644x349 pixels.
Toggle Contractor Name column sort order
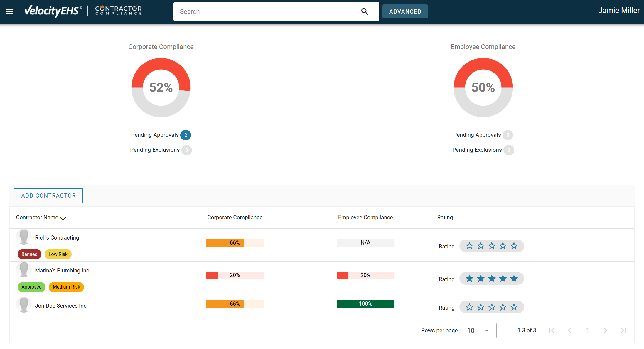coord(41,217)
